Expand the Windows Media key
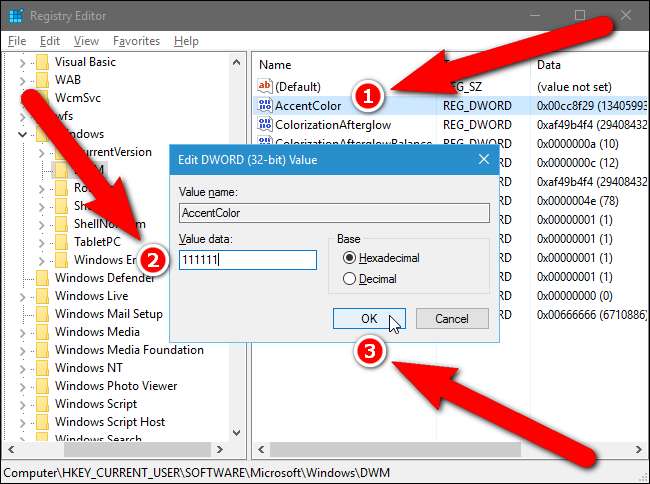The image size is (650, 484). click(x=22, y=332)
